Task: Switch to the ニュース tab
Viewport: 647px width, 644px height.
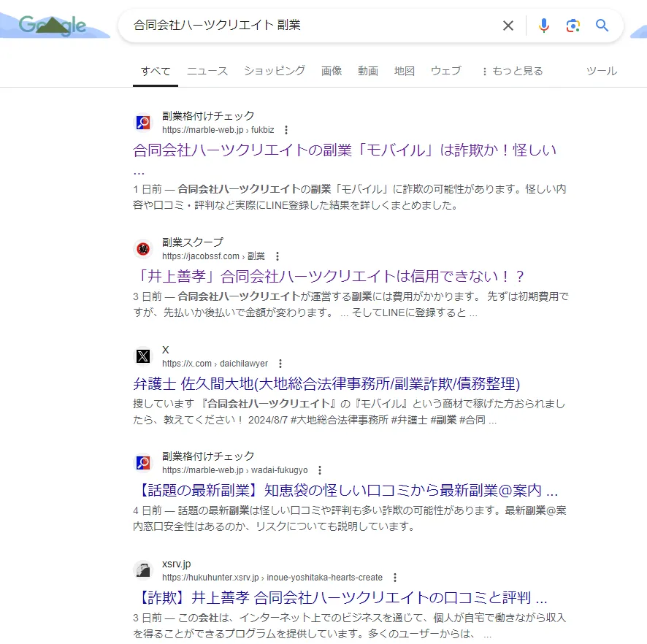Action: (207, 71)
